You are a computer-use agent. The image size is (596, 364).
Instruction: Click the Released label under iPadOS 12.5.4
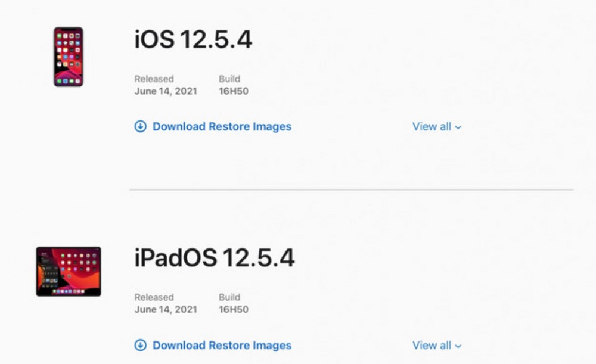[x=154, y=297]
